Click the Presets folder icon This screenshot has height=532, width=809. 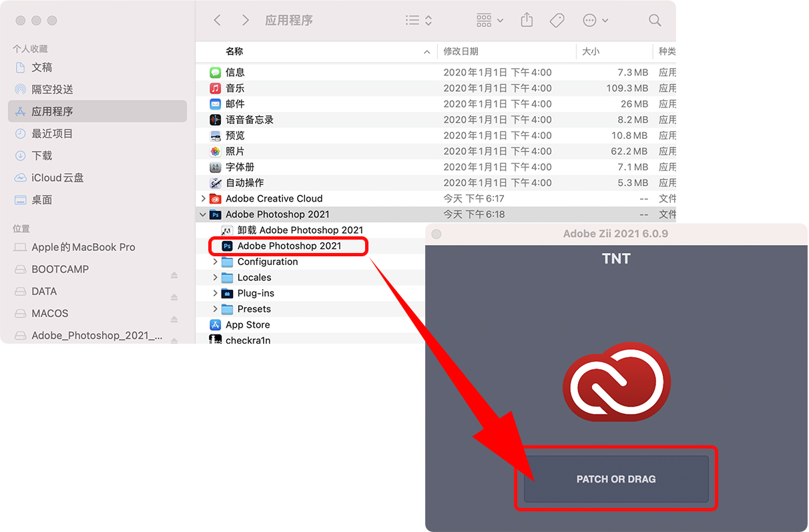tap(227, 309)
